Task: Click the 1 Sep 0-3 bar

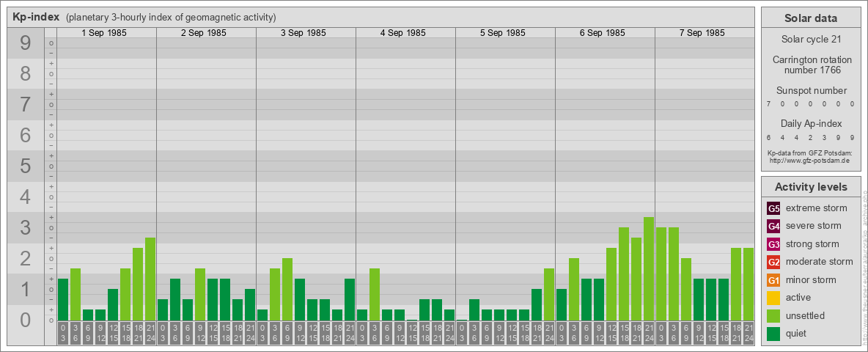Action: pyautogui.click(x=63, y=299)
